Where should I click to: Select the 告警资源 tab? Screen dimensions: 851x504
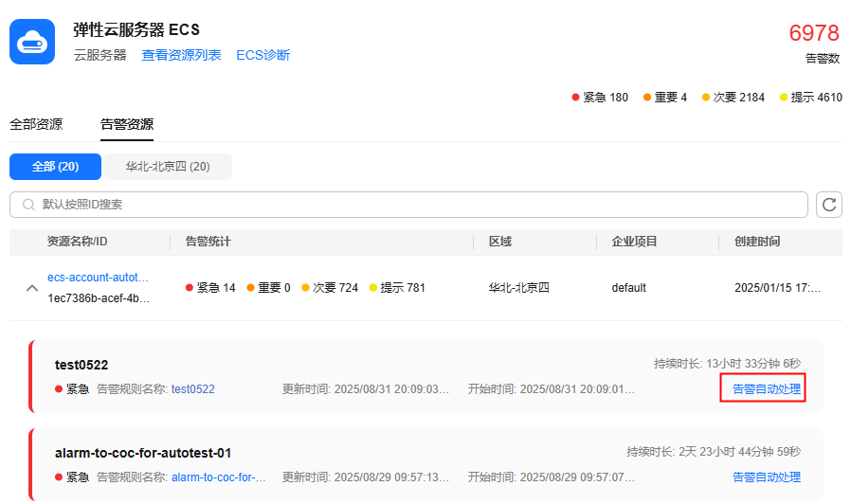point(127,124)
